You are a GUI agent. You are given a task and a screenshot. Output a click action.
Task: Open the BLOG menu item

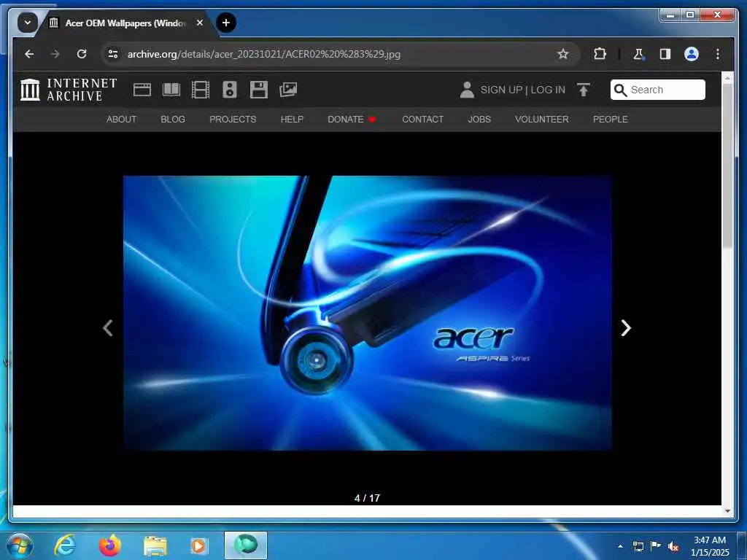tap(173, 120)
